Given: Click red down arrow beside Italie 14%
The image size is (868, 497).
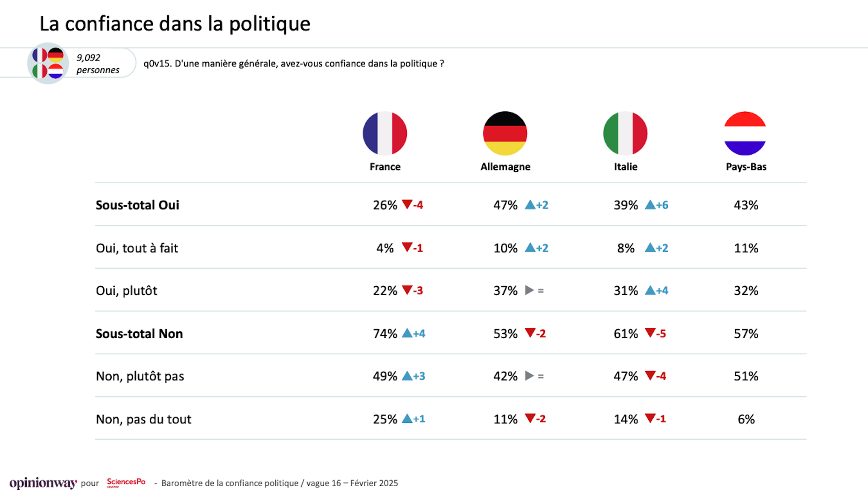Looking at the screenshot, I should point(650,418).
